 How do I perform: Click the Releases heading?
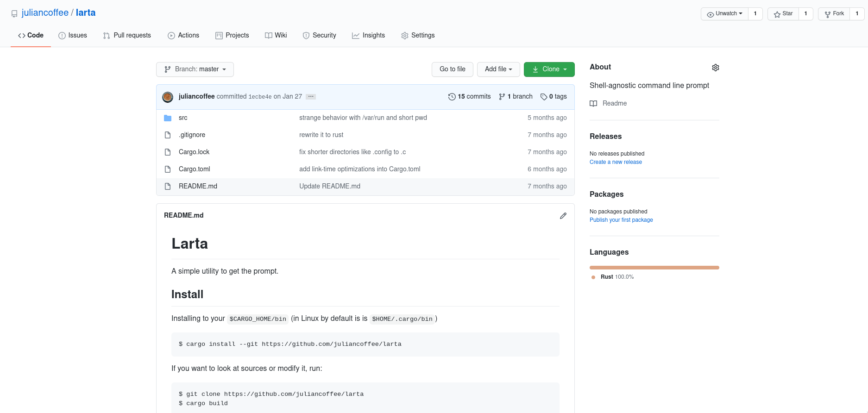605,136
